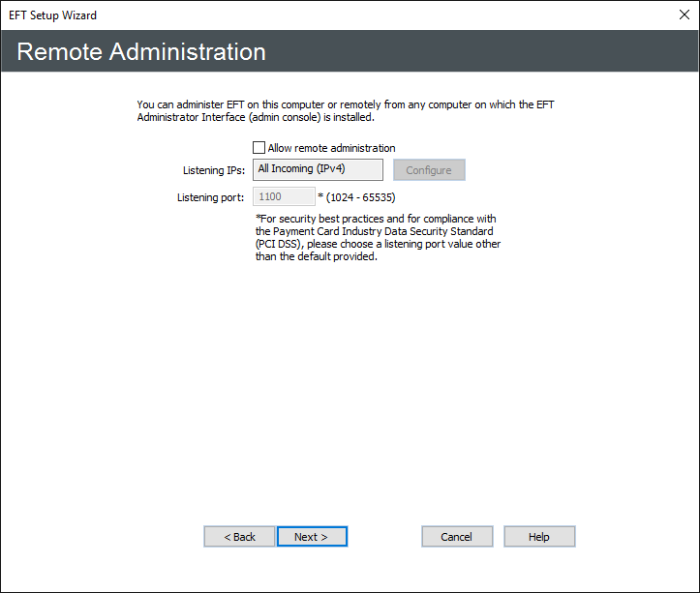Click the port range text (1024 - 65535)
The width and height of the screenshot is (700, 593).
click(360, 197)
